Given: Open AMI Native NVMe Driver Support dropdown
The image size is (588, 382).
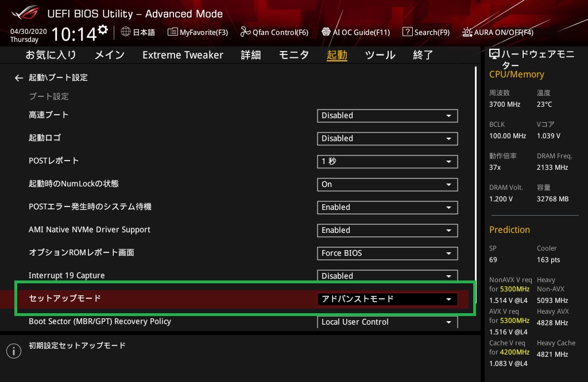Looking at the screenshot, I should (388, 231).
